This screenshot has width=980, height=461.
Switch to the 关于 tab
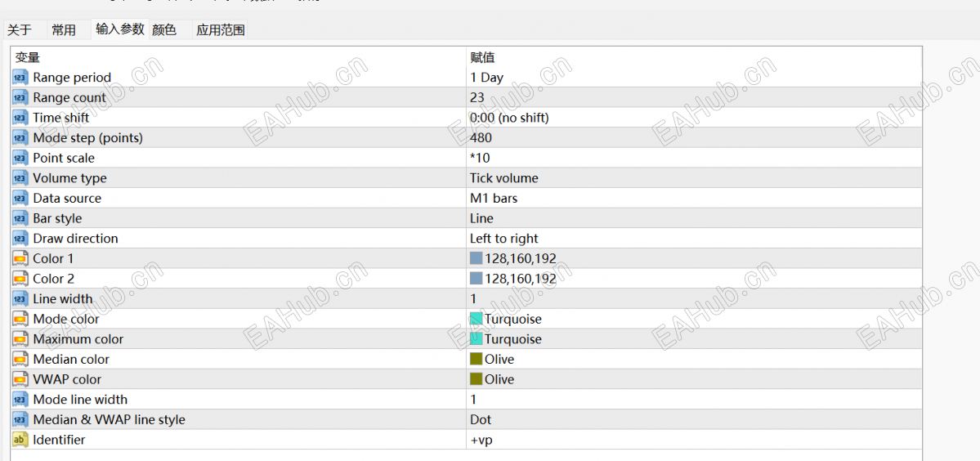(20, 30)
